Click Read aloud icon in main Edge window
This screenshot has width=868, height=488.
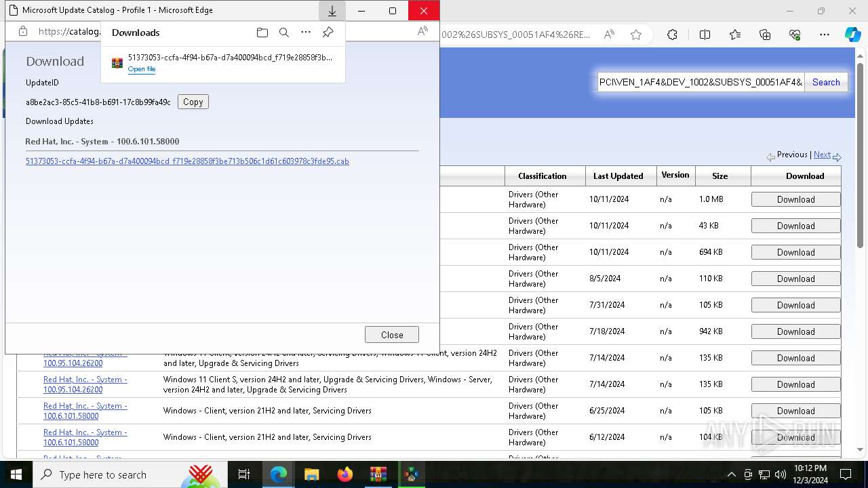tap(609, 35)
